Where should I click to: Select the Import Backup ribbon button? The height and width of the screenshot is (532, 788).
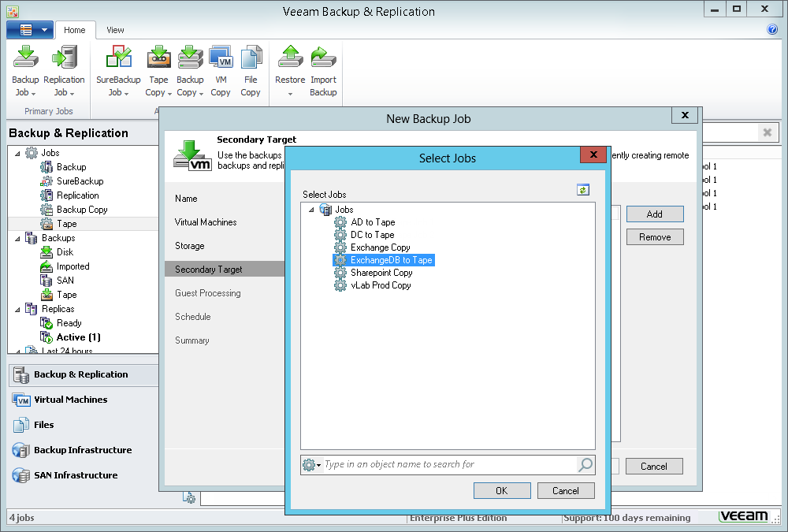(323, 70)
